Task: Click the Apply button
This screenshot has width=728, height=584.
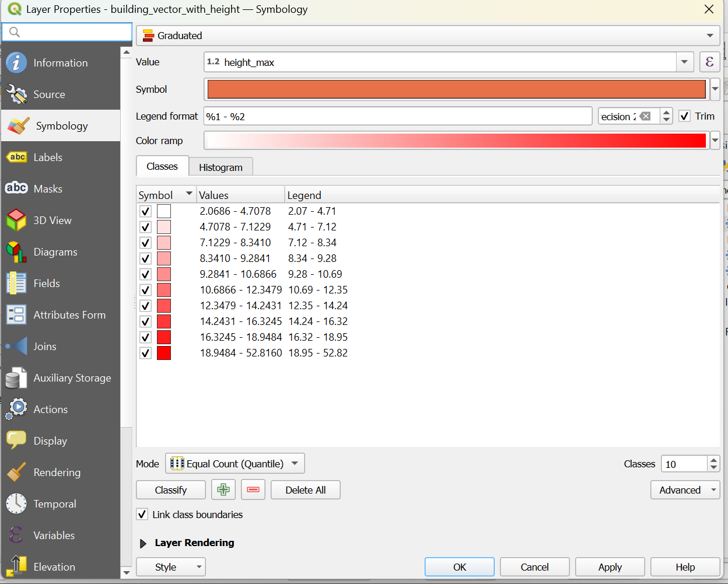Action: (610, 567)
